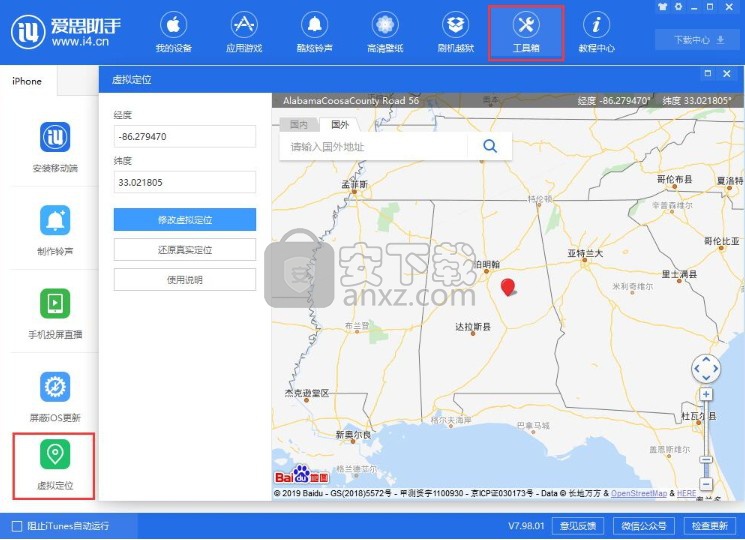
Task: Switch to 国外 overseas map tab
Action: 340,124
